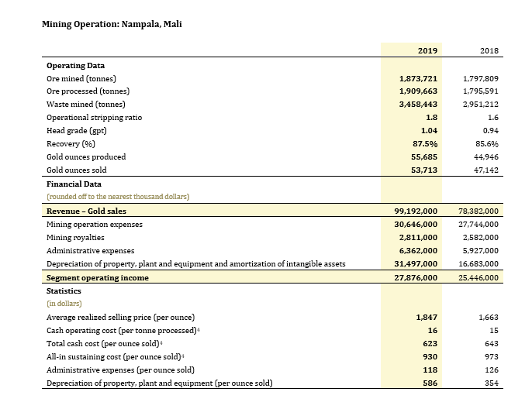Click the head grade value 1.04

pos(429,131)
